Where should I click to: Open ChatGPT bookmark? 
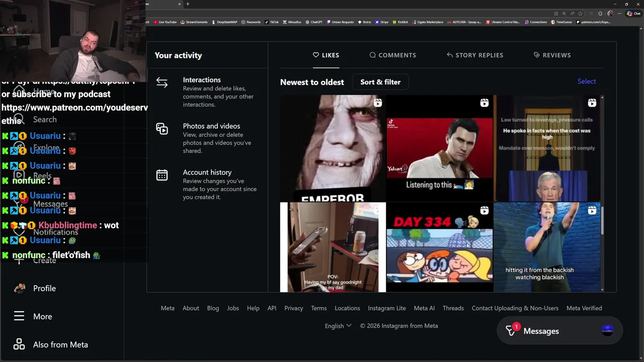[314, 22]
